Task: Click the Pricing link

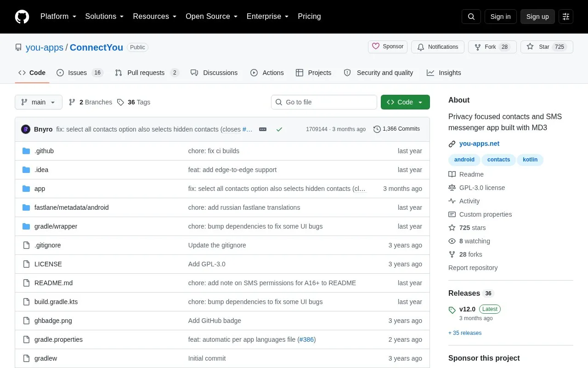Action: [309, 17]
